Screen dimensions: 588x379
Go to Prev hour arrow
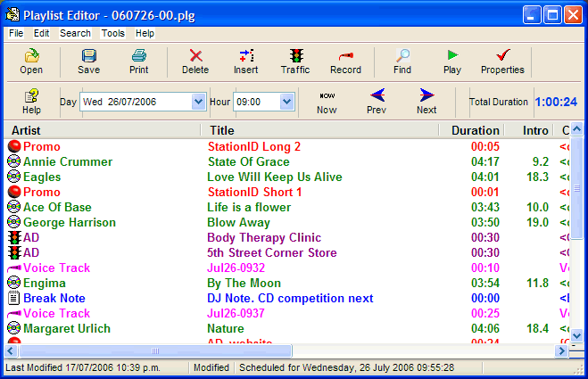tap(377, 95)
